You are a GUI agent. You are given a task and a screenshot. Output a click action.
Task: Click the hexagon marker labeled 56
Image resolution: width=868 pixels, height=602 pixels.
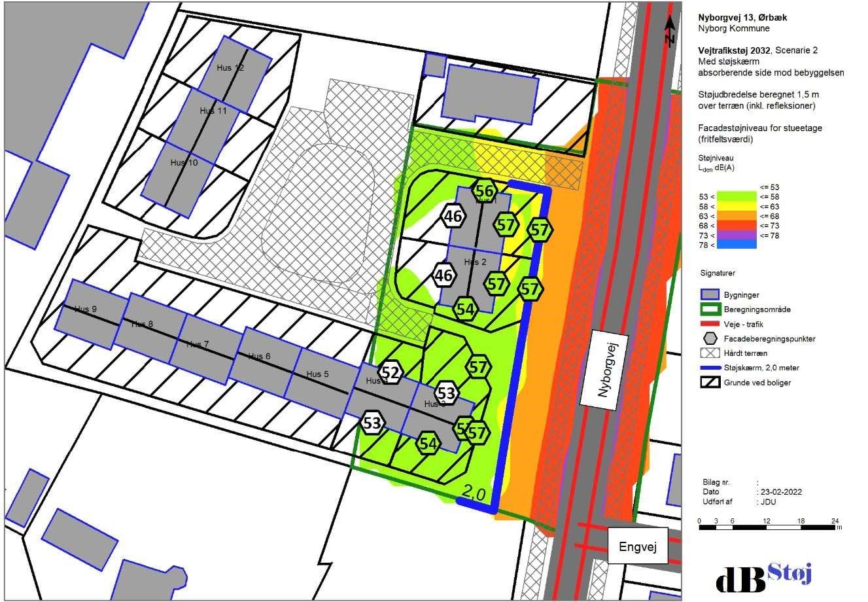(484, 191)
